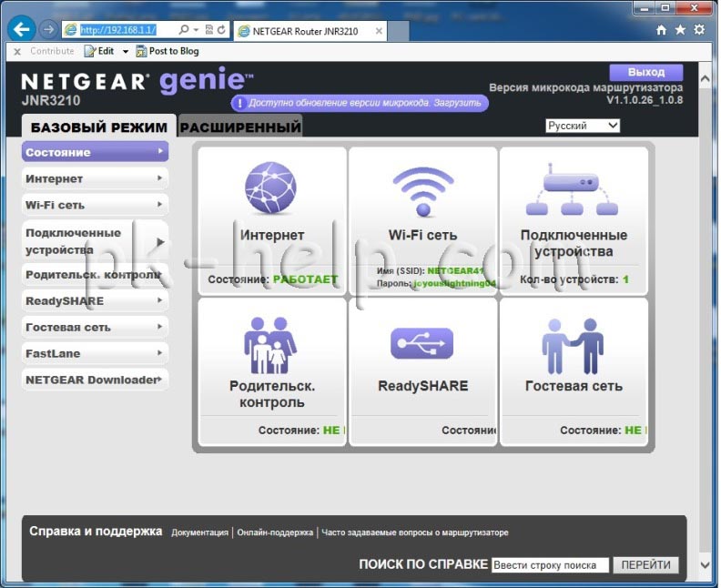Viewport: 721px width, 588px height.
Task: Click the arrow on the Интернет sidebar item
Action: pos(159,177)
